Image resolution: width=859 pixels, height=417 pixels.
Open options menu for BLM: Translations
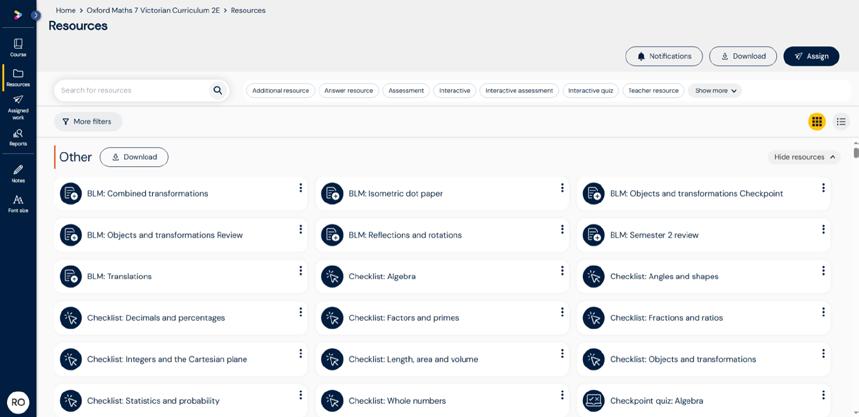(300, 271)
